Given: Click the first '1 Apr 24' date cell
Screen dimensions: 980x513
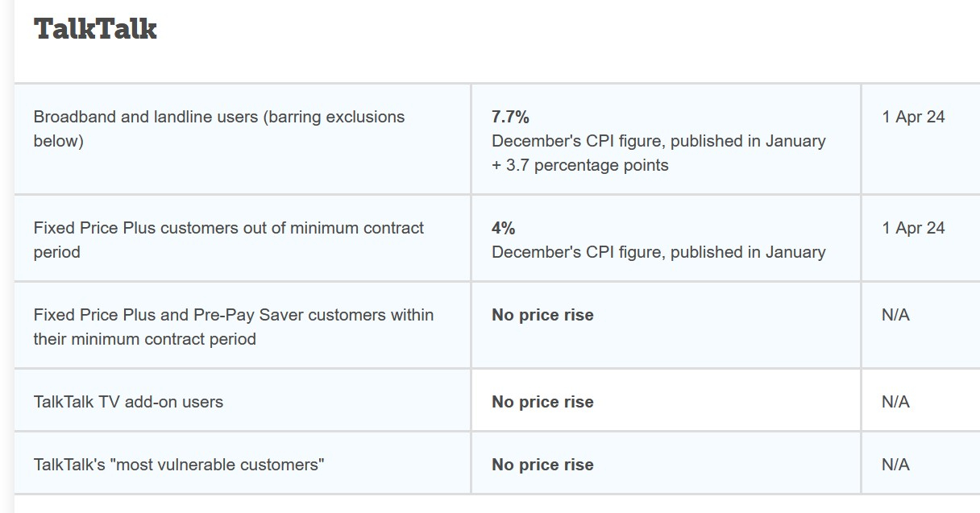Looking at the screenshot, I should point(913,117).
